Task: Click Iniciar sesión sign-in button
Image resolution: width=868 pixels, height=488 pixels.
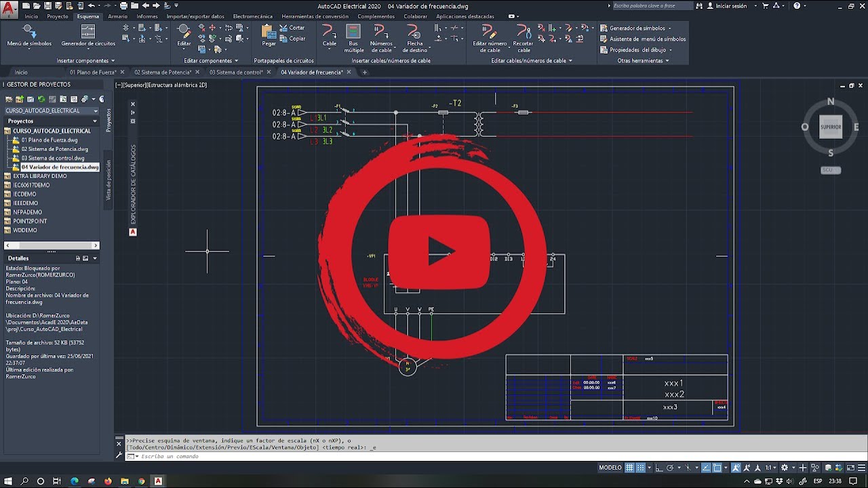Action: [727, 5]
